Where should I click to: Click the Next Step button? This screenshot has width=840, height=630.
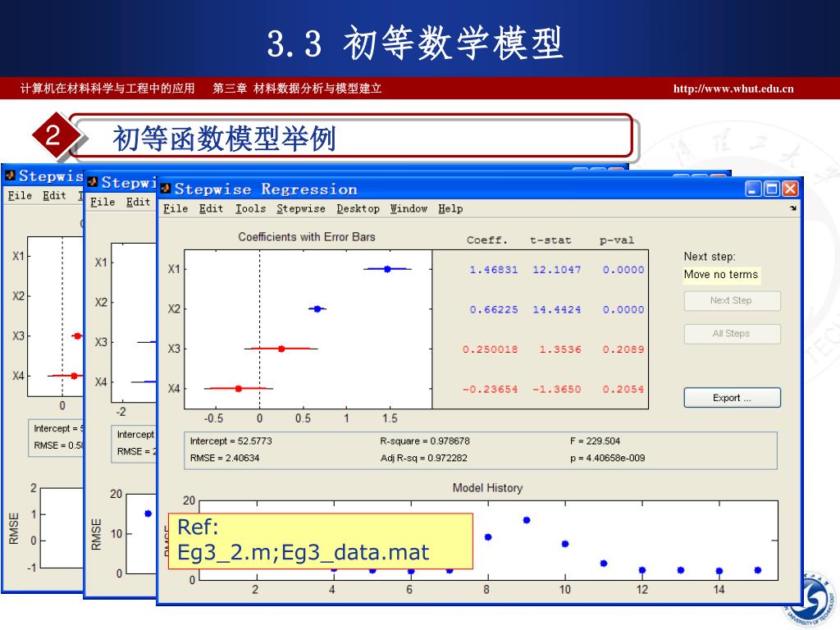[x=732, y=300]
